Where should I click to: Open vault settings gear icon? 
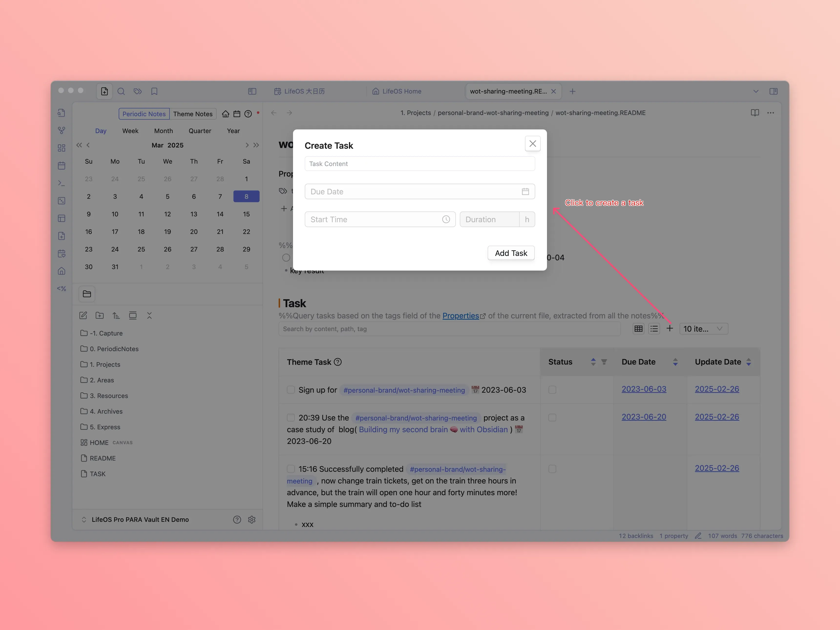[252, 519]
